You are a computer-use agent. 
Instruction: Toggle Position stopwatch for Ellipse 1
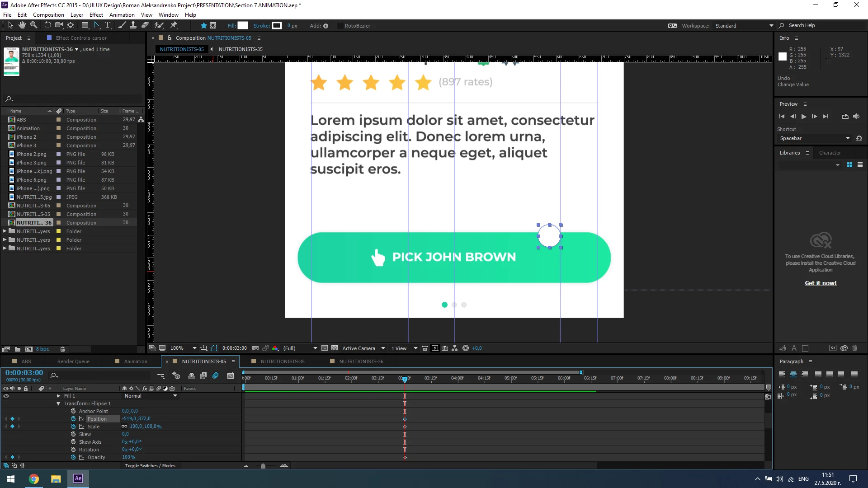[73, 419]
